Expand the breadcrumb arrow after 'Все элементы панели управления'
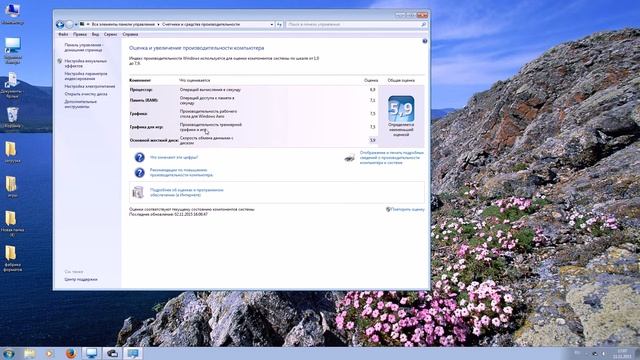 point(158,24)
